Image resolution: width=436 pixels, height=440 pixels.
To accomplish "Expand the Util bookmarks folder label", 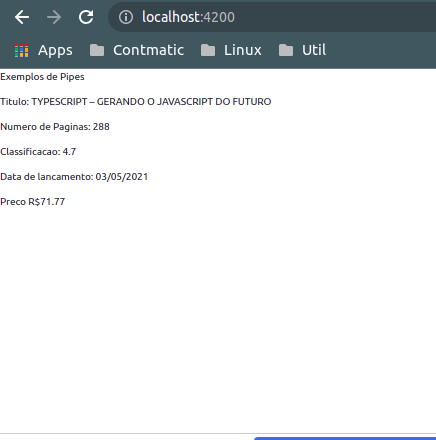I will pyautogui.click(x=314, y=50).
